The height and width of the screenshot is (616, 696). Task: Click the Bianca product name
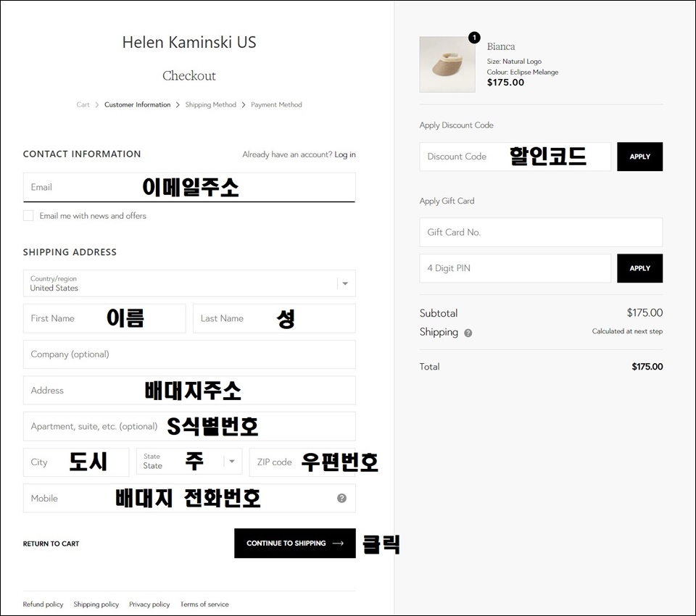[501, 46]
